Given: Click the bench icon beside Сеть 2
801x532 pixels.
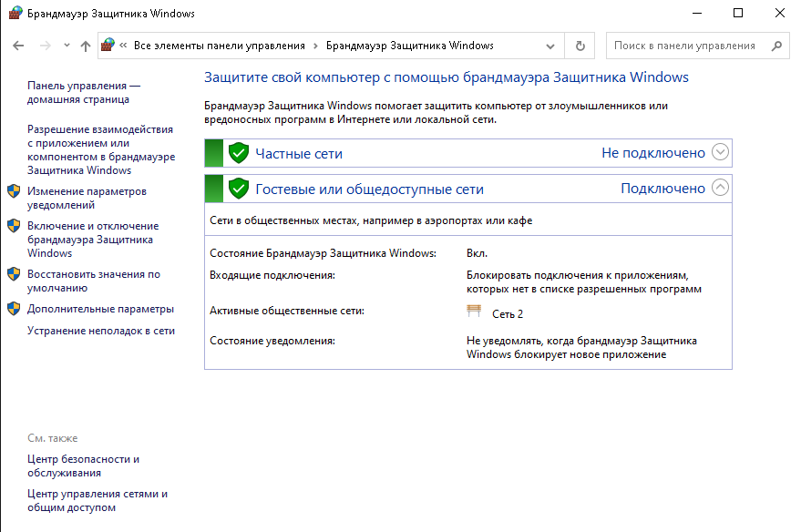Looking at the screenshot, I should (474, 312).
